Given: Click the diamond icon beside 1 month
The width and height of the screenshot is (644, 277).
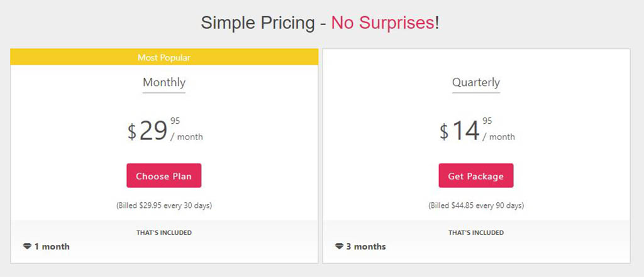Looking at the screenshot, I should click(27, 247).
